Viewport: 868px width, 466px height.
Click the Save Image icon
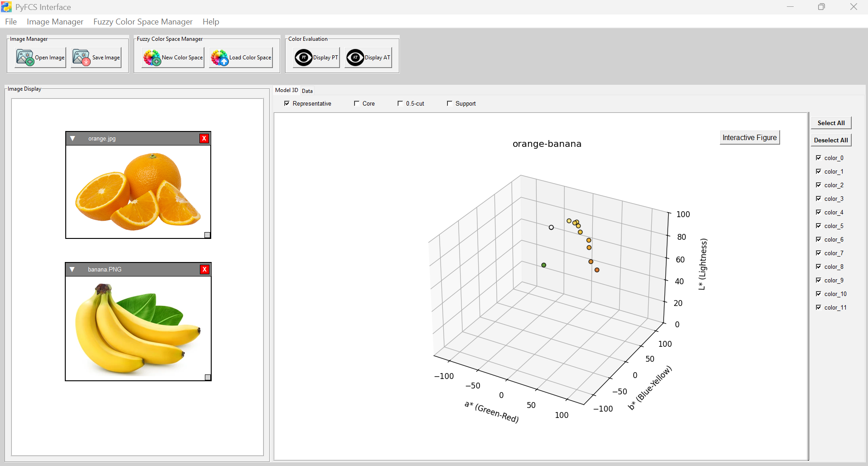click(x=82, y=58)
